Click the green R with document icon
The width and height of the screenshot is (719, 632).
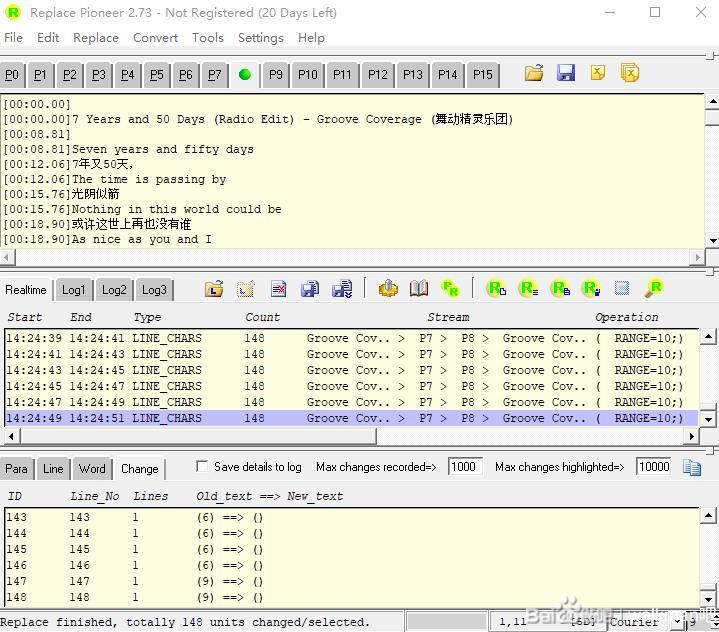pos(560,288)
